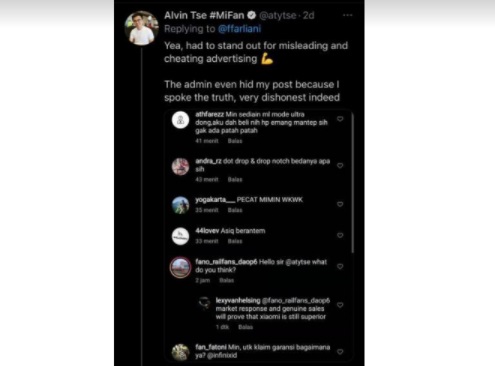This screenshot has width=495, height=366.
Task: Open the @ffarliani mention link
Action: tap(239, 29)
